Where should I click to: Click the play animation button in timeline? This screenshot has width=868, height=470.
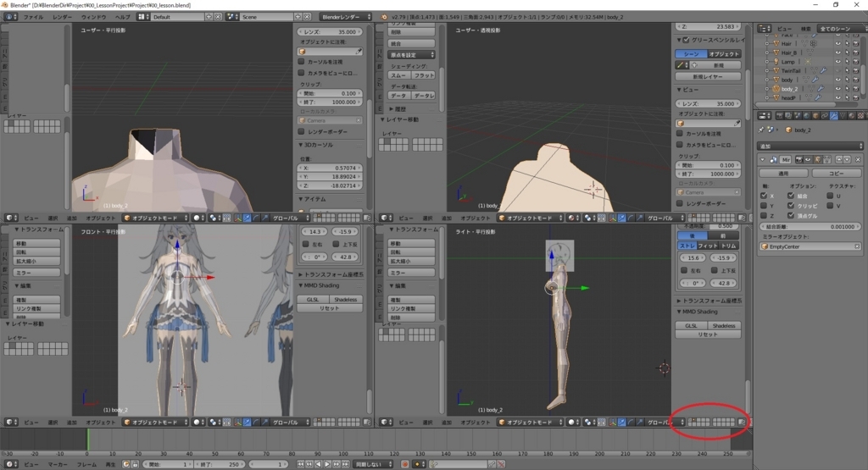coord(327,464)
